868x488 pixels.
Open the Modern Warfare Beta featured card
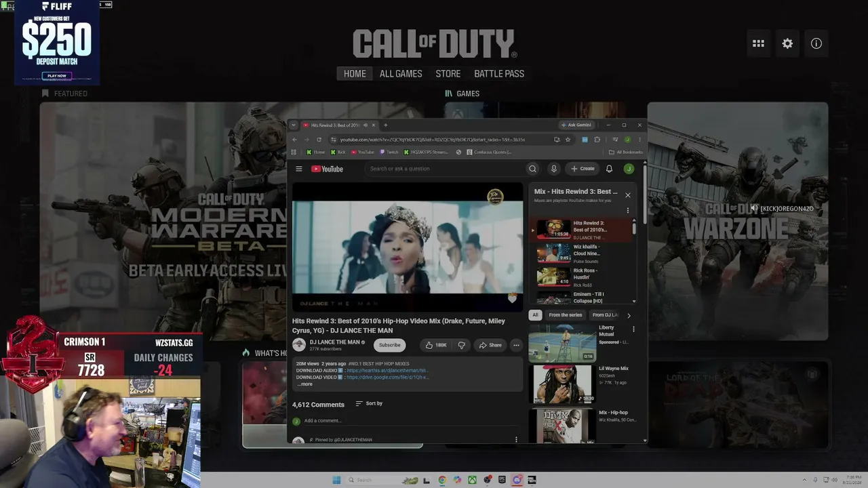pos(163,222)
